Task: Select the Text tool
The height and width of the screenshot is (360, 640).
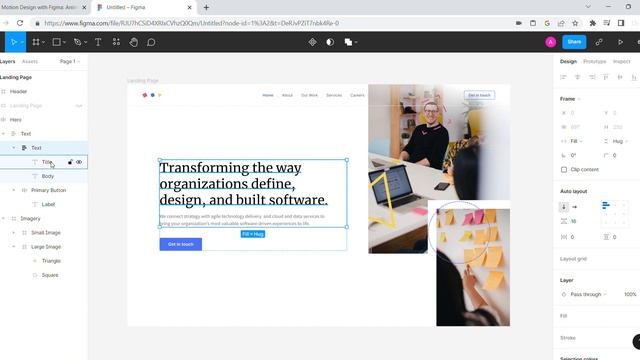Action: pyautogui.click(x=98, y=42)
